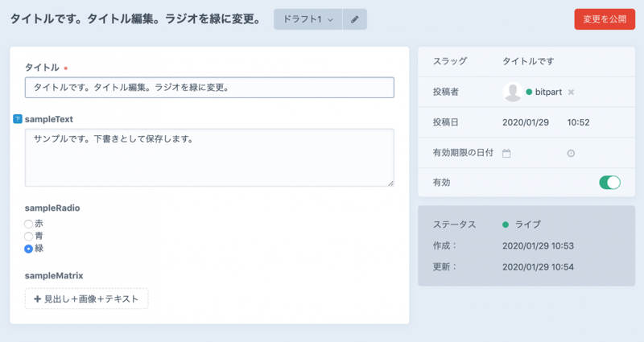Image resolution: width=644 pixels, height=342 pixels.
Task: Click the calendar icon in 有効期限の日付
Action: point(506,153)
